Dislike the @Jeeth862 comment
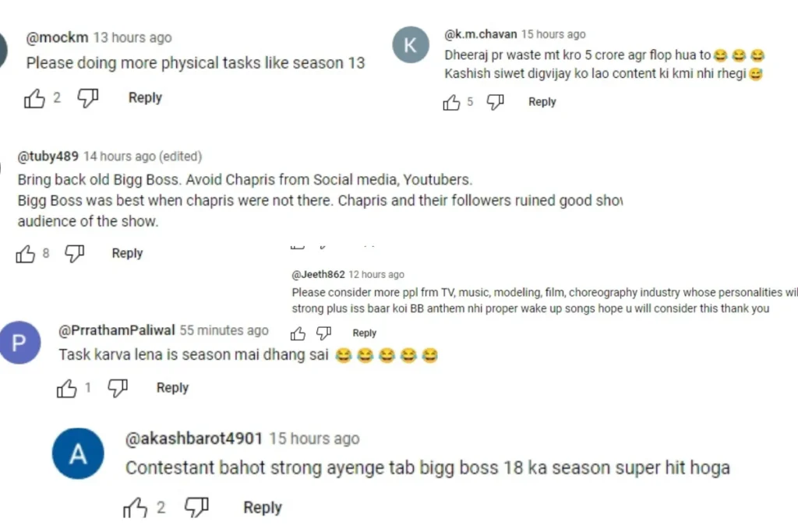Image resolution: width=798 pixels, height=532 pixels. click(323, 333)
